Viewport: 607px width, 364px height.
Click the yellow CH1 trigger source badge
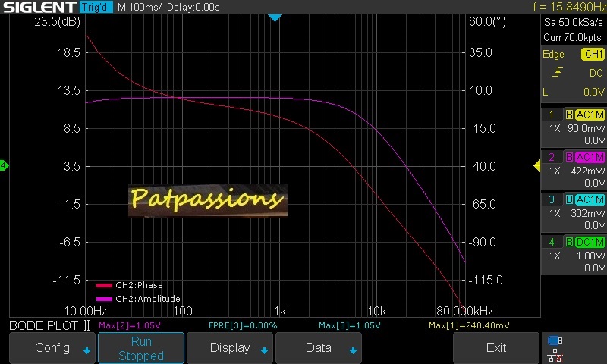tap(592, 55)
